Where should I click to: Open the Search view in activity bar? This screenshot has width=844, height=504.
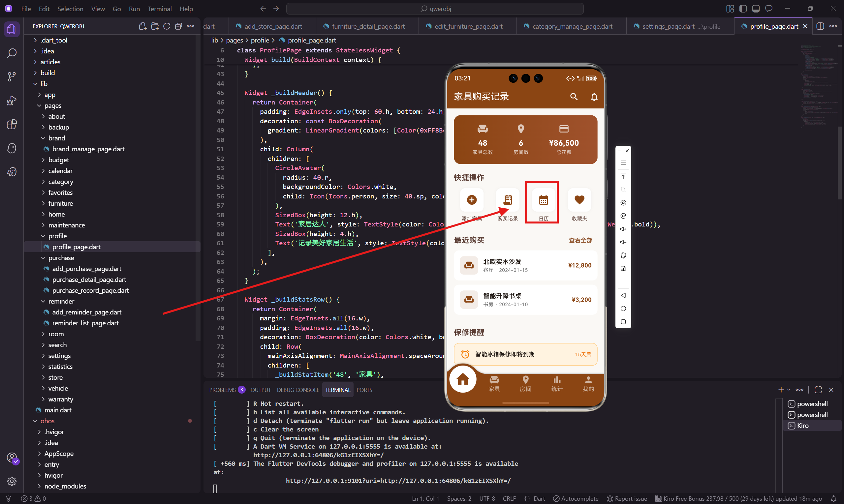pyautogui.click(x=12, y=53)
